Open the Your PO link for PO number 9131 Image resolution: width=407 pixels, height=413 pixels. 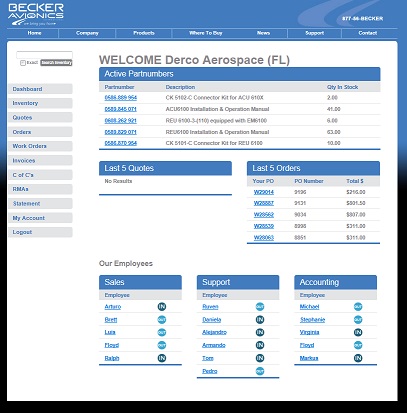[x=264, y=203]
